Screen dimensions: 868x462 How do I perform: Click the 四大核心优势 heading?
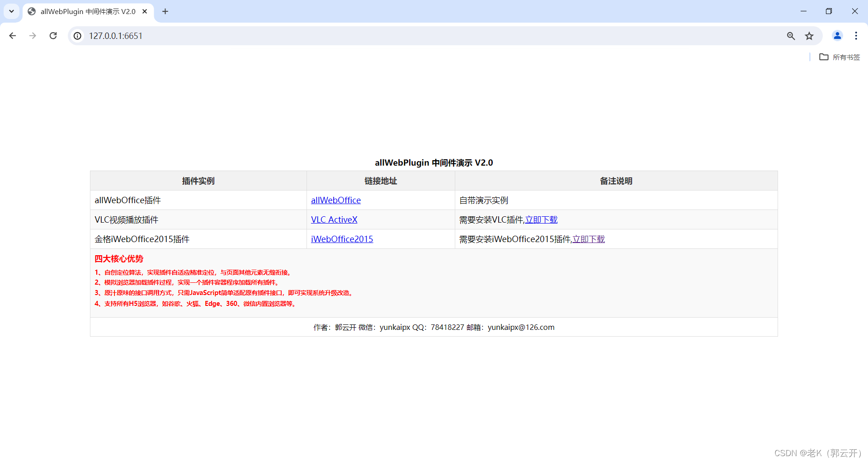(119, 259)
